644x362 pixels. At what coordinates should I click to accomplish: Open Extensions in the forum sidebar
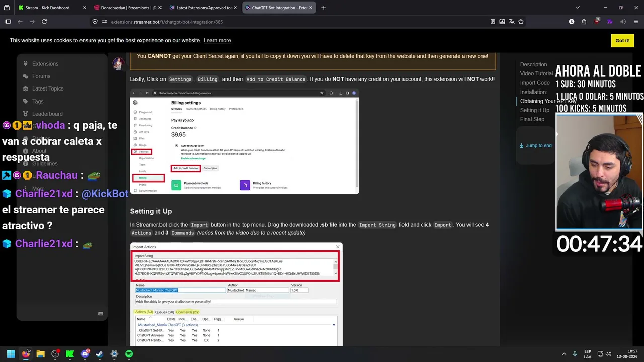coord(45,64)
